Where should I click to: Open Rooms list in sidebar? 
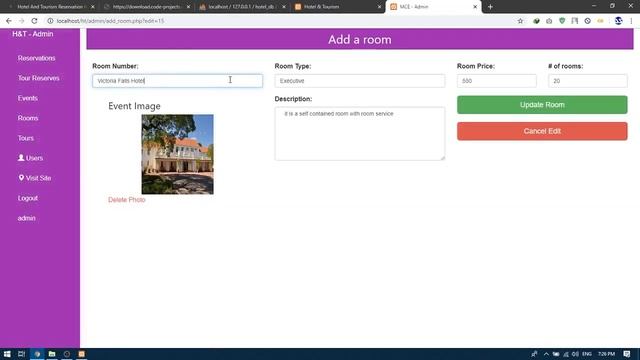pos(28,118)
